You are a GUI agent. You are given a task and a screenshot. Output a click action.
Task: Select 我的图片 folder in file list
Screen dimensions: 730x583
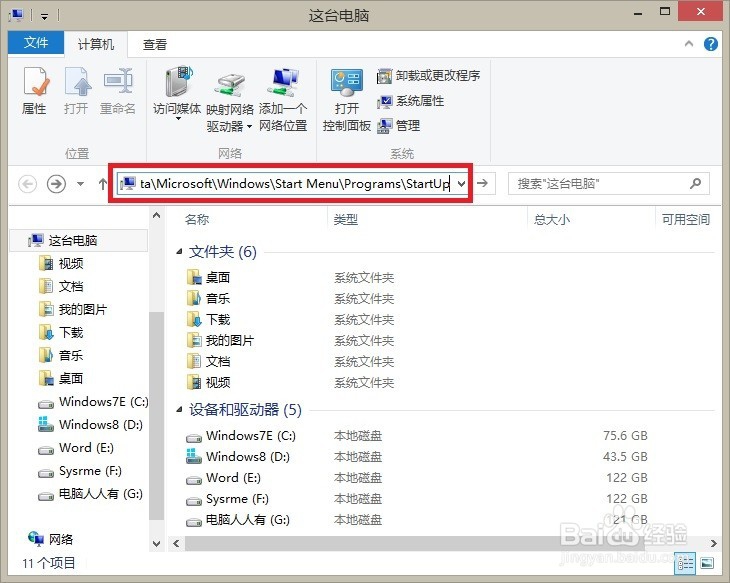click(x=220, y=340)
